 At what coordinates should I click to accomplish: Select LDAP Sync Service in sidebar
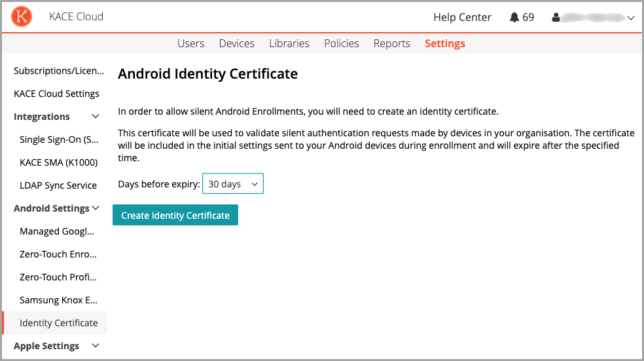click(x=58, y=185)
